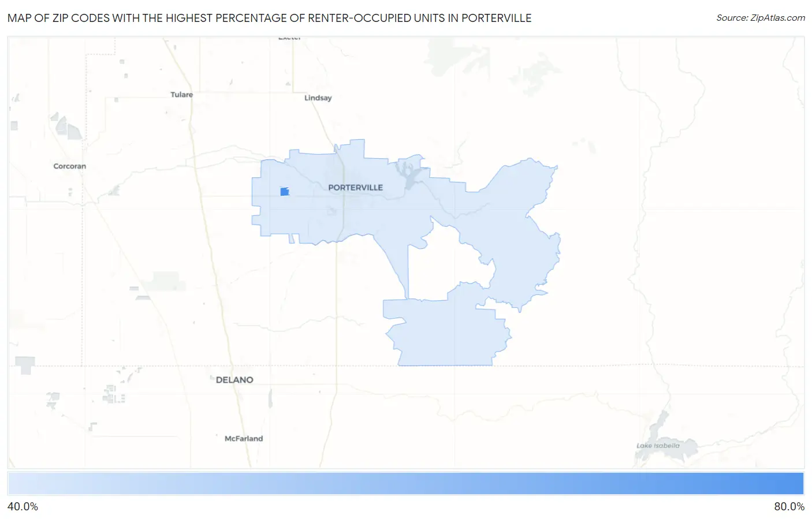This screenshot has width=812, height=519.
Task: Select the Tulare label on map
Action: [x=181, y=95]
